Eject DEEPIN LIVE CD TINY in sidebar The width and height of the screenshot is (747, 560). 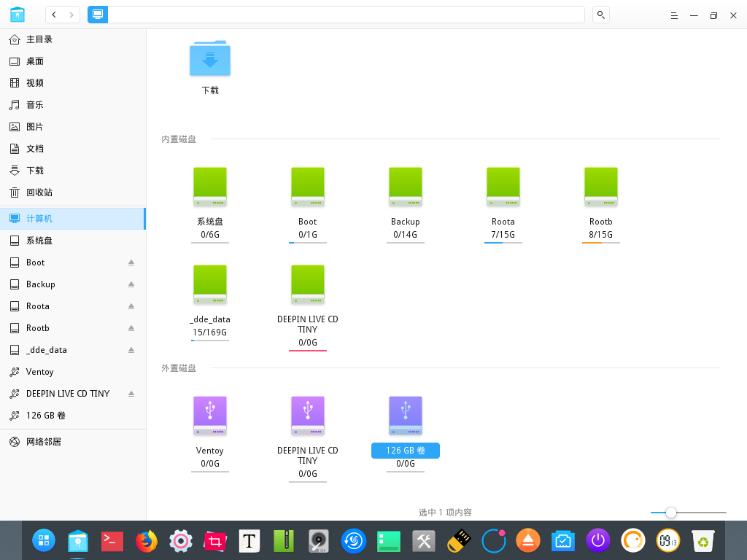[131, 394]
